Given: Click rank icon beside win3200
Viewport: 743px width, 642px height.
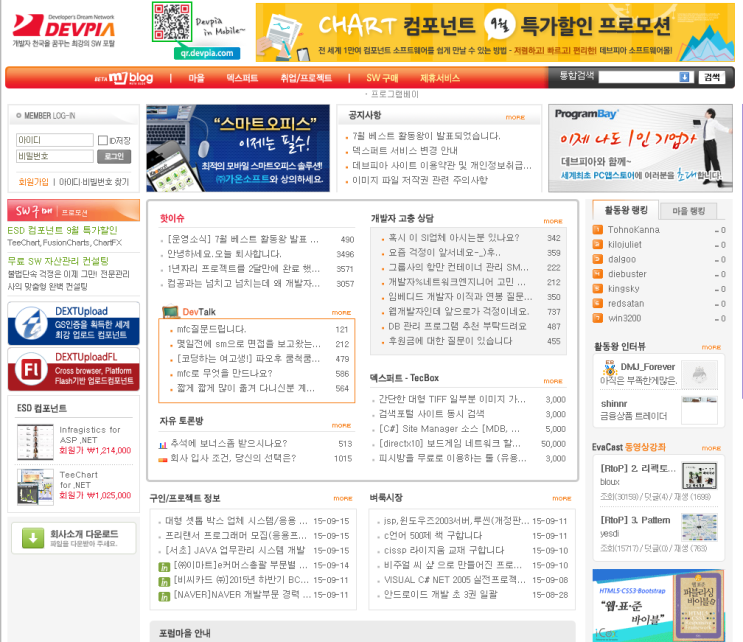Looking at the screenshot, I should (598, 318).
